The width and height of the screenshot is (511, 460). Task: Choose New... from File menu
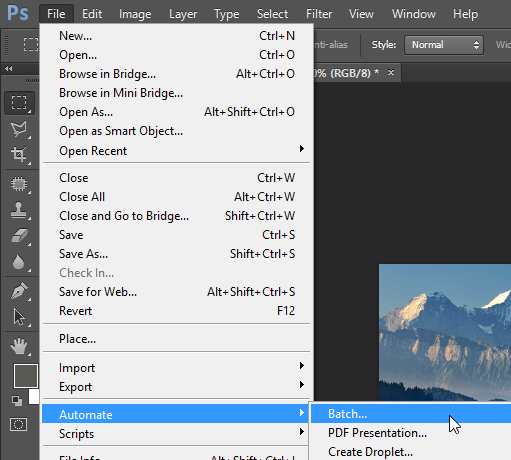click(x=176, y=36)
